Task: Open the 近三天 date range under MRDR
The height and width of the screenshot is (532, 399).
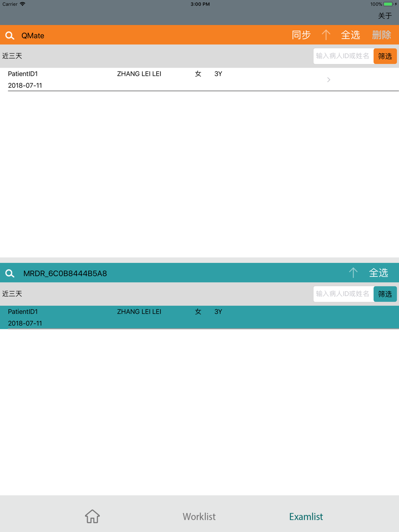Action: point(12,294)
